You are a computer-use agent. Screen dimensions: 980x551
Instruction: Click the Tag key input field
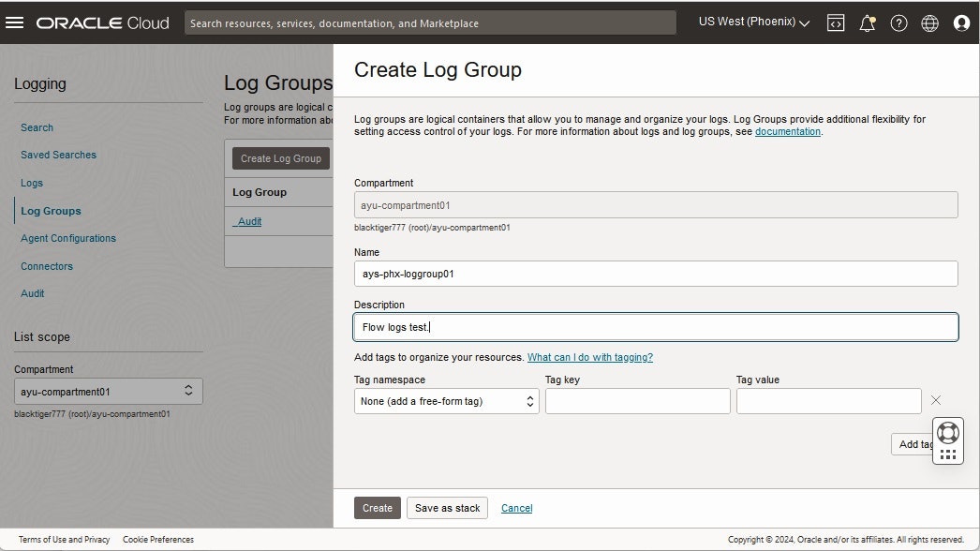[x=637, y=401]
